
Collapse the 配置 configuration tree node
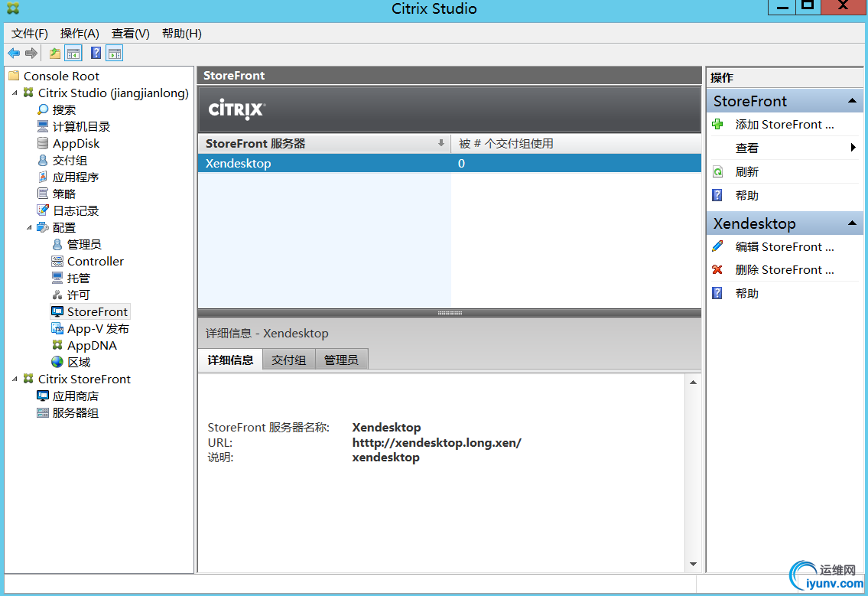(29, 228)
